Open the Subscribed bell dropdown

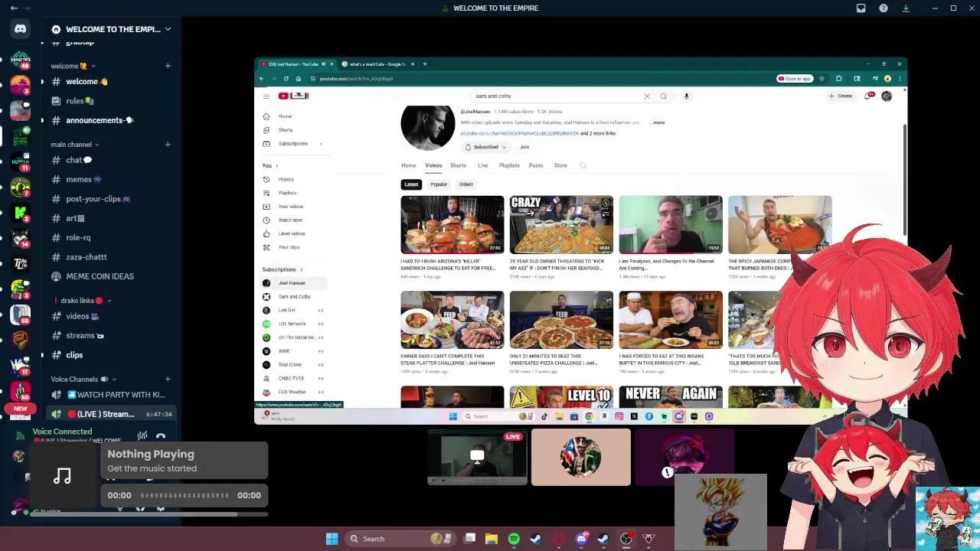click(x=485, y=147)
